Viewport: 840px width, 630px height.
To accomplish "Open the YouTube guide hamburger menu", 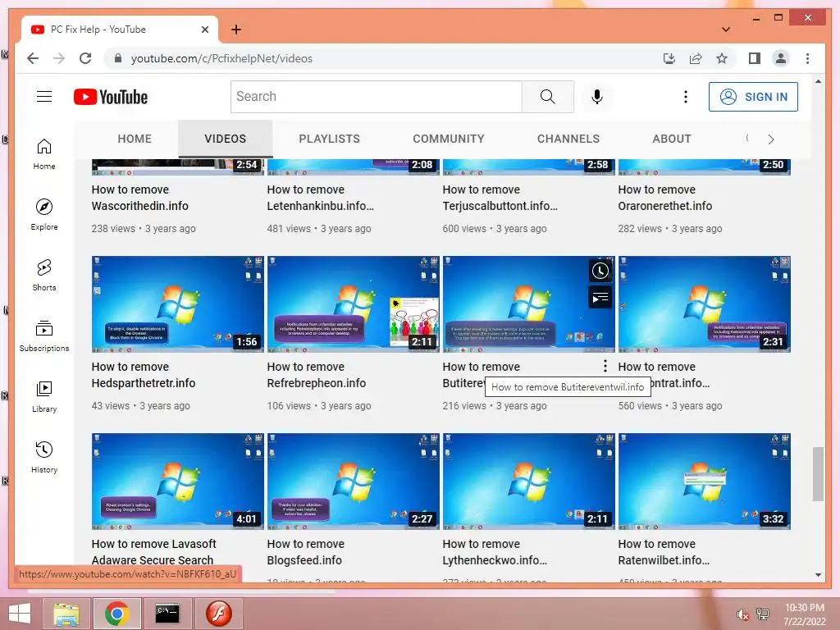I will pyautogui.click(x=44, y=97).
